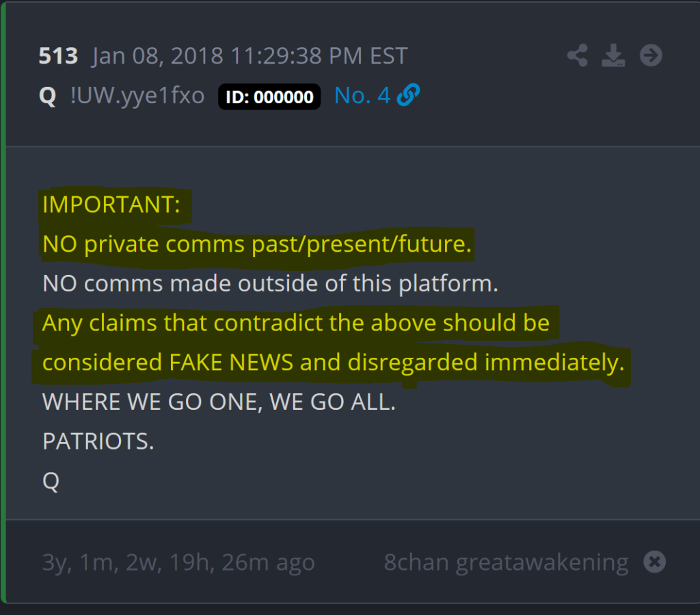Screen dimensions: 700x615
Task: Click the right arrow circle icon
Action: [651, 55]
